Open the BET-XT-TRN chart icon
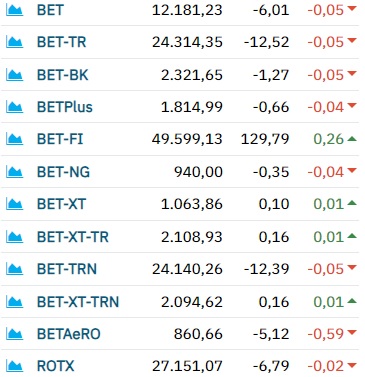365x377 pixels. tap(14, 302)
